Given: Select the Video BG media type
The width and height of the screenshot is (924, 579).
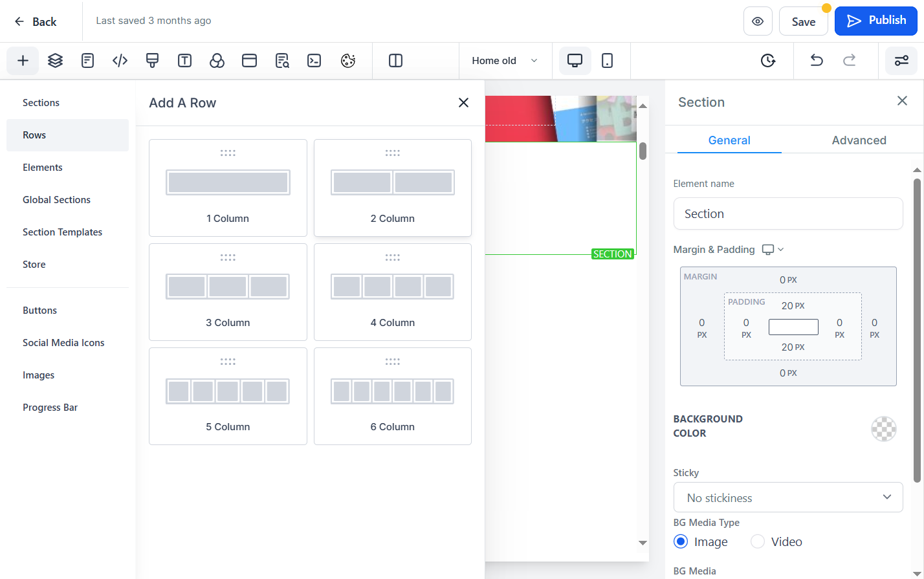Looking at the screenshot, I should pyautogui.click(x=758, y=541).
